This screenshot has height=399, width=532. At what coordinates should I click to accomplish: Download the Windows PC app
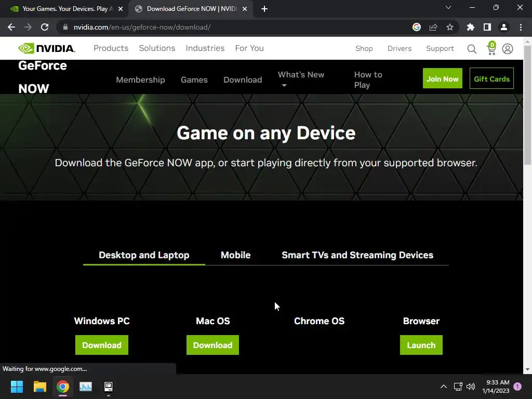click(x=102, y=345)
